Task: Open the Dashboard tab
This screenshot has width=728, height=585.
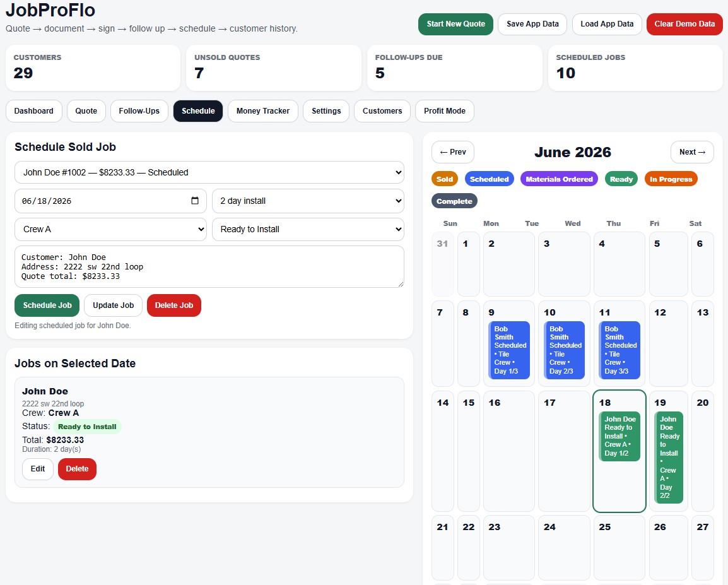Action: click(34, 111)
